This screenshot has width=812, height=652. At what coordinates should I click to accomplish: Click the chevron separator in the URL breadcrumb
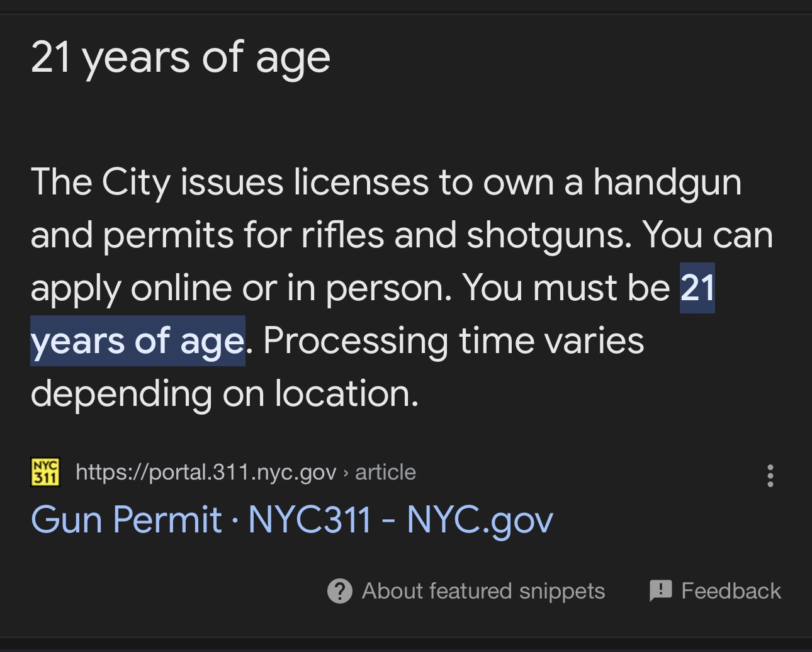(346, 473)
